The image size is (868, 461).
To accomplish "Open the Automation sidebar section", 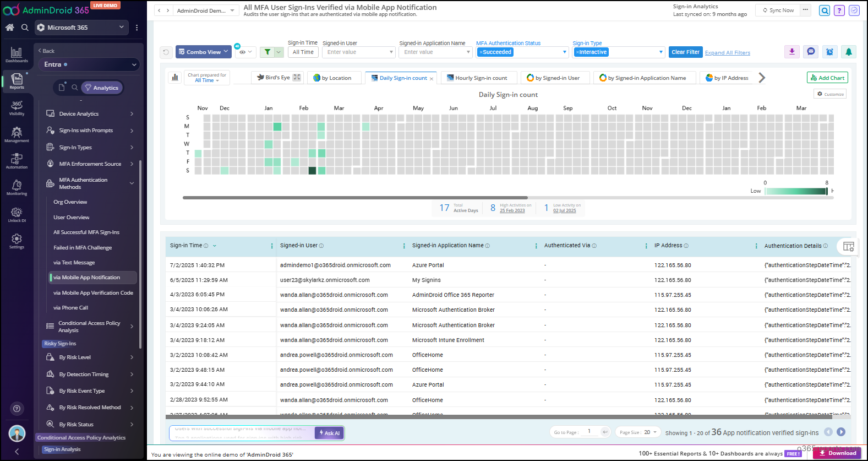I will pyautogui.click(x=17, y=161).
